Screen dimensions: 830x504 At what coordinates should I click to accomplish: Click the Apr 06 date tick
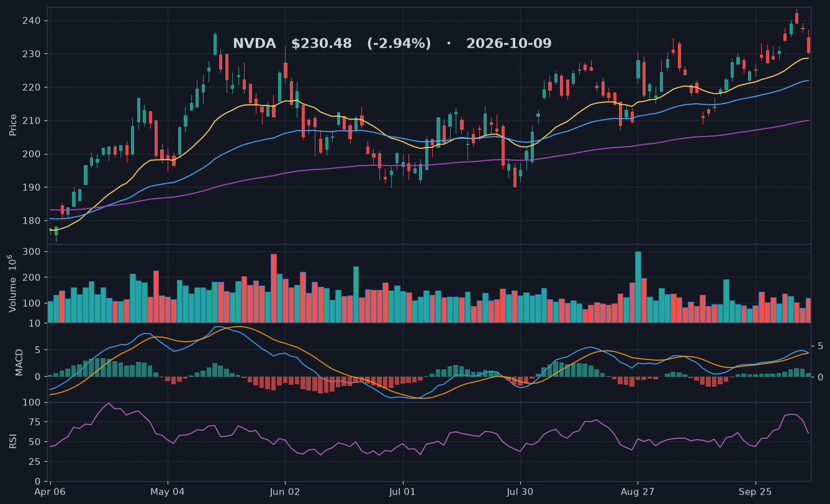coord(50,492)
